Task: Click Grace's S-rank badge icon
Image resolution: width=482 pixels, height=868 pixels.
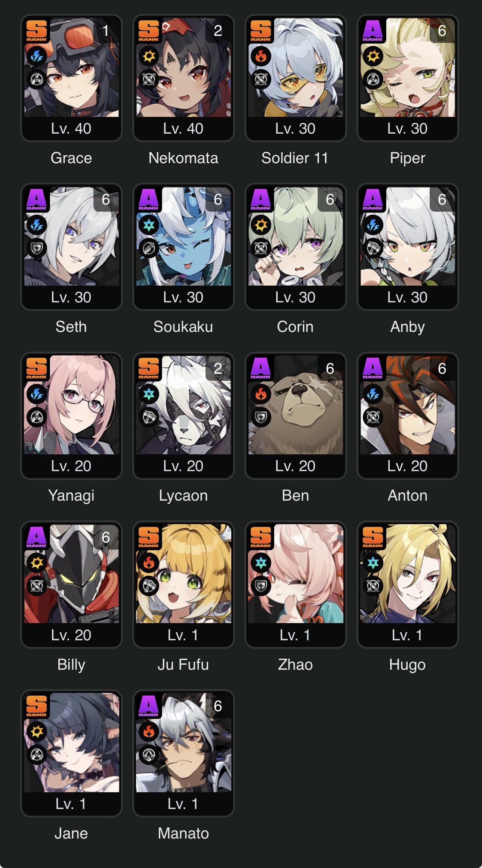Action: [x=37, y=30]
